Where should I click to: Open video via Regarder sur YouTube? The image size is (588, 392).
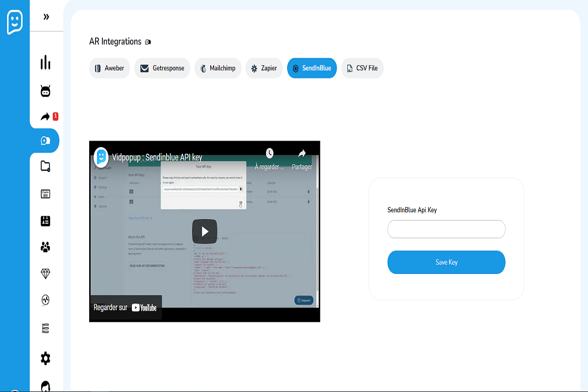(x=125, y=308)
